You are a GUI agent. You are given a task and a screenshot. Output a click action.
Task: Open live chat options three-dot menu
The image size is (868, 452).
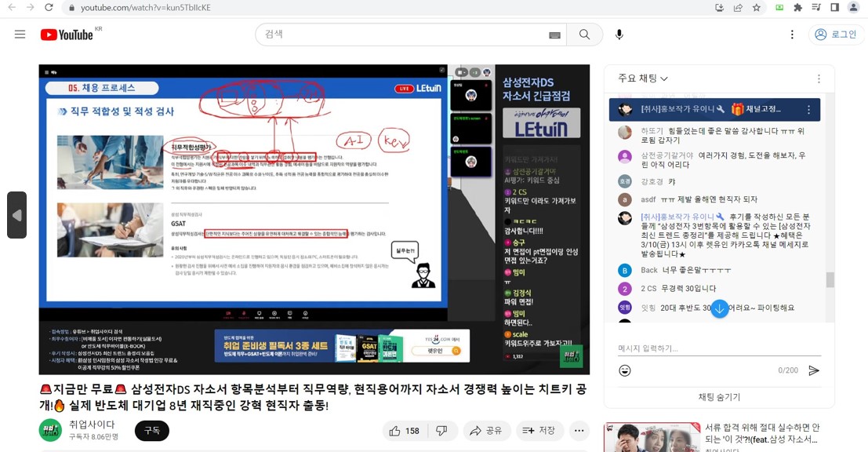pyautogui.click(x=819, y=78)
